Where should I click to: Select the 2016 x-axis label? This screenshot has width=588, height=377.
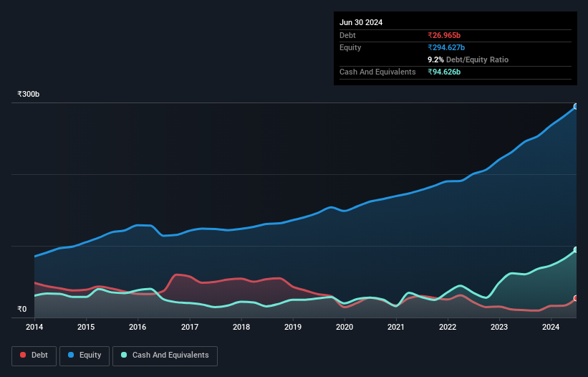(x=138, y=327)
